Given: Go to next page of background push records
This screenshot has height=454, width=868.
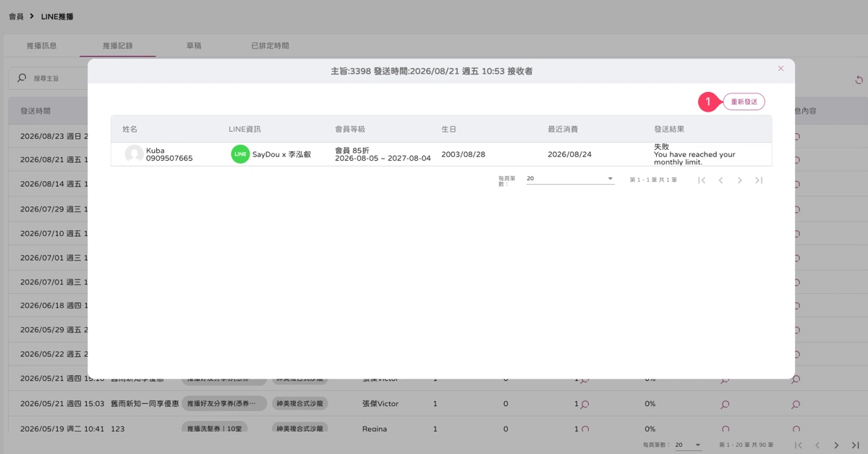Looking at the screenshot, I should tap(836, 445).
